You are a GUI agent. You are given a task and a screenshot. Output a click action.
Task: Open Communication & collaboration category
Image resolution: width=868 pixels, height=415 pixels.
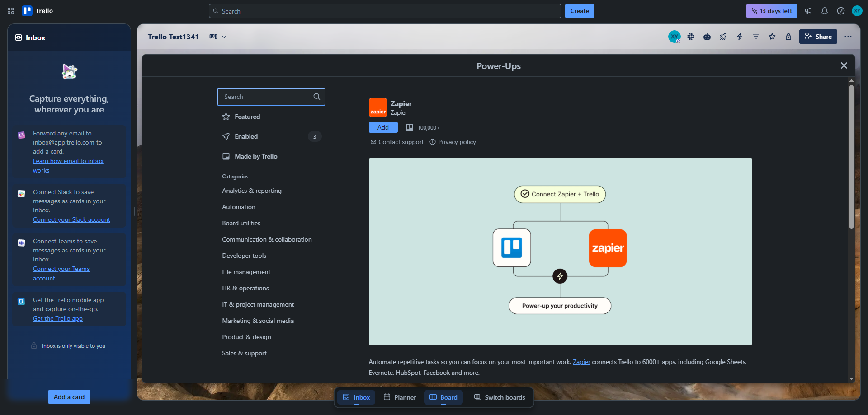pyautogui.click(x=267, y=239)
